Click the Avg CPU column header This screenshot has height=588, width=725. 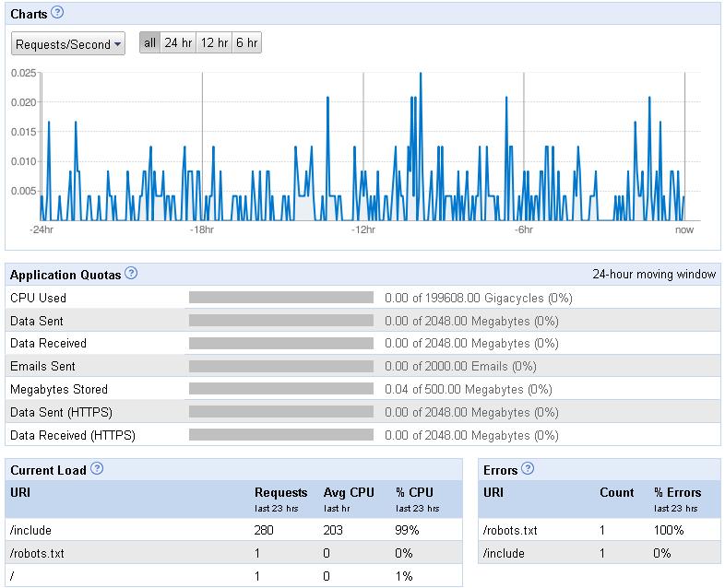pos(349,492)
